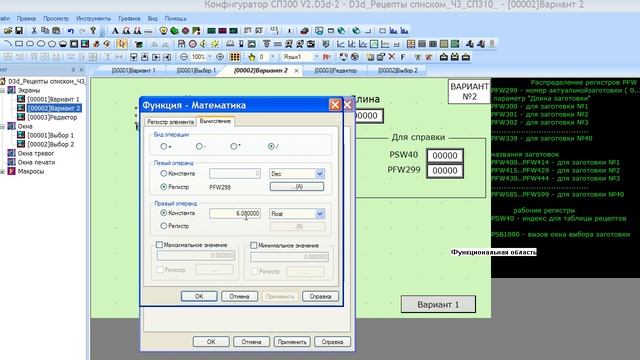
Task: Open the Правка menu
Action: [26, 18]
